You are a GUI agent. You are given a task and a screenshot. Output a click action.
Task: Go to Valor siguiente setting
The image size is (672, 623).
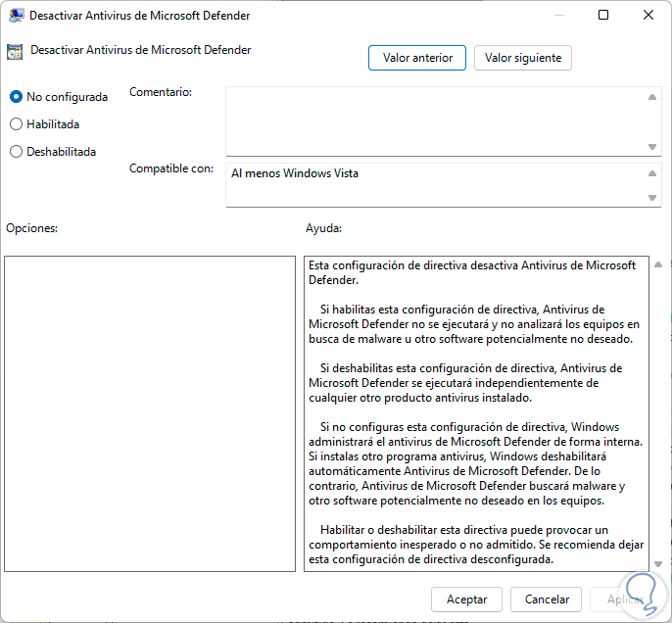[523, 58]
